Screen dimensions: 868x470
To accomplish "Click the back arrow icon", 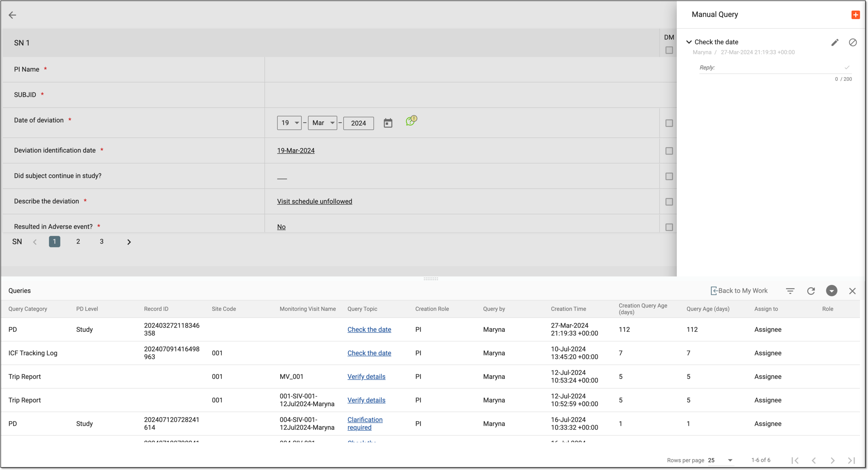I will click(12, 15).
